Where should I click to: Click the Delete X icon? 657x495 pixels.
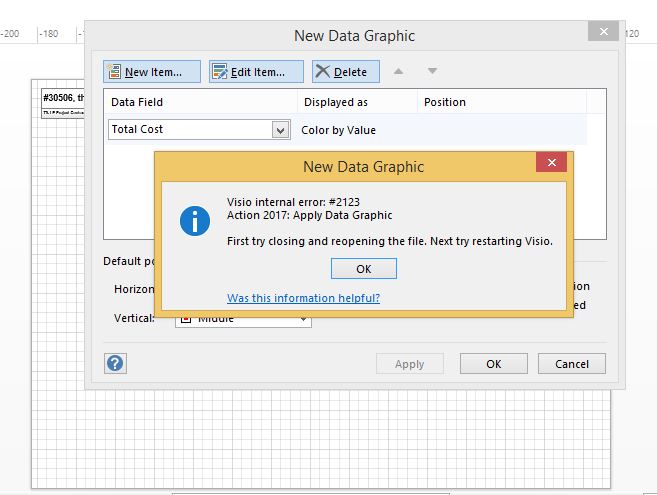point(322,71)
